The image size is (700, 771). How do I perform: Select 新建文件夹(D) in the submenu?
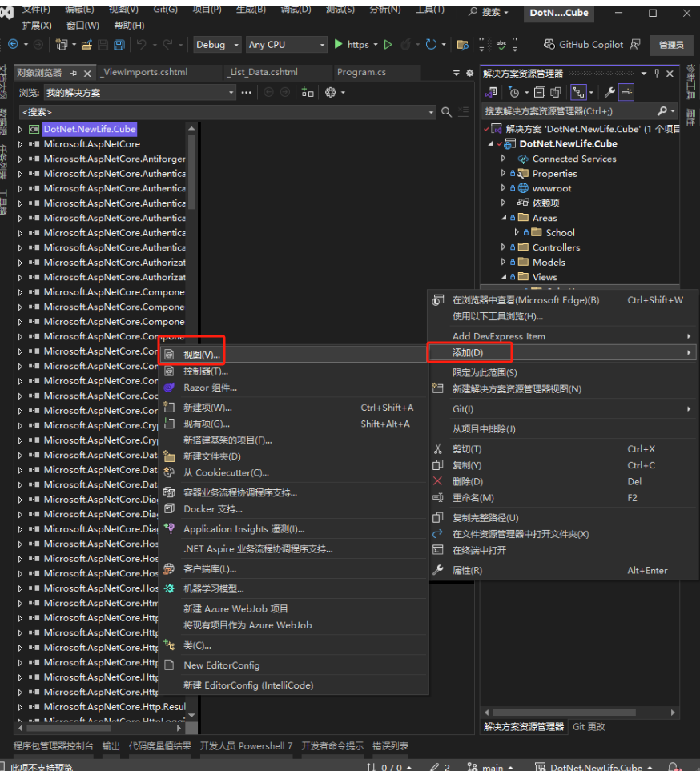[294, 456]
